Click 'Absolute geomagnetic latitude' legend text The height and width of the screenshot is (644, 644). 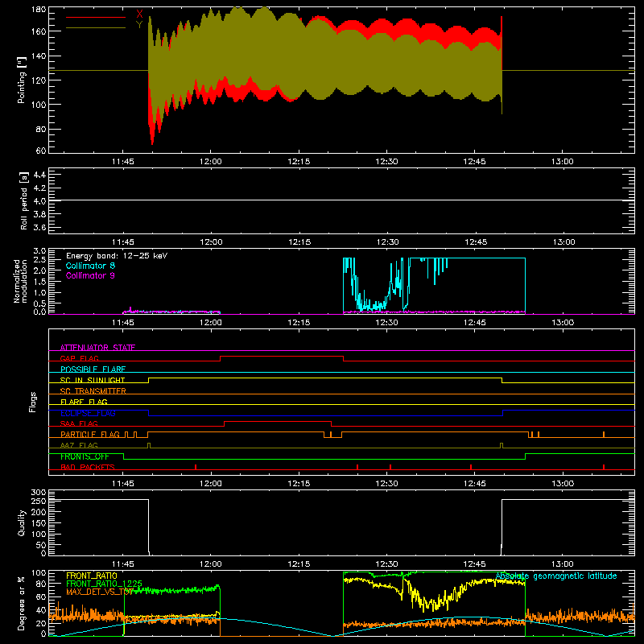click(x=556, y=576)
